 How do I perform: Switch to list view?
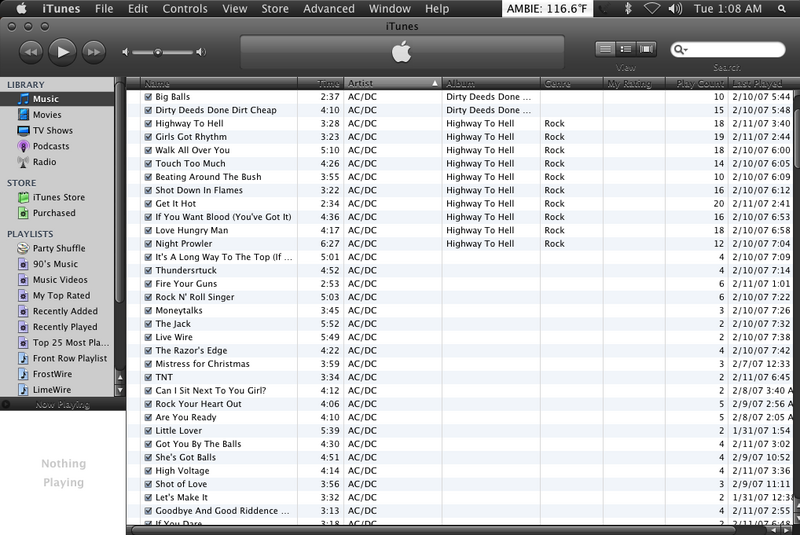tap(605, 49)
